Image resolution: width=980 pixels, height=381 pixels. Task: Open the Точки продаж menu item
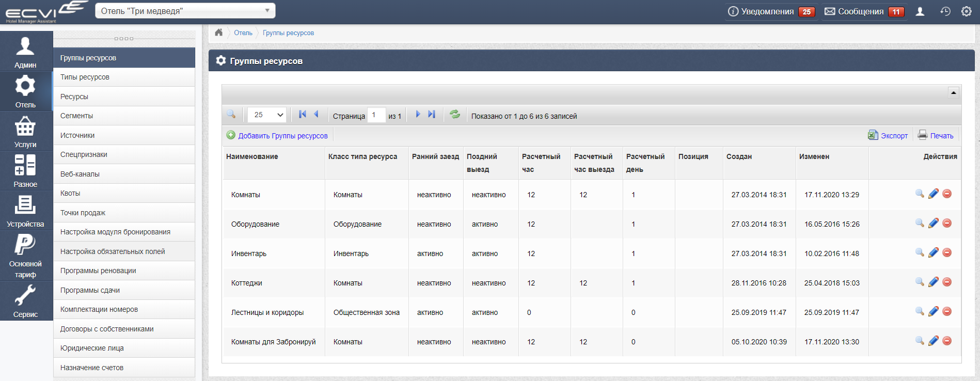[x=124, y=213]
